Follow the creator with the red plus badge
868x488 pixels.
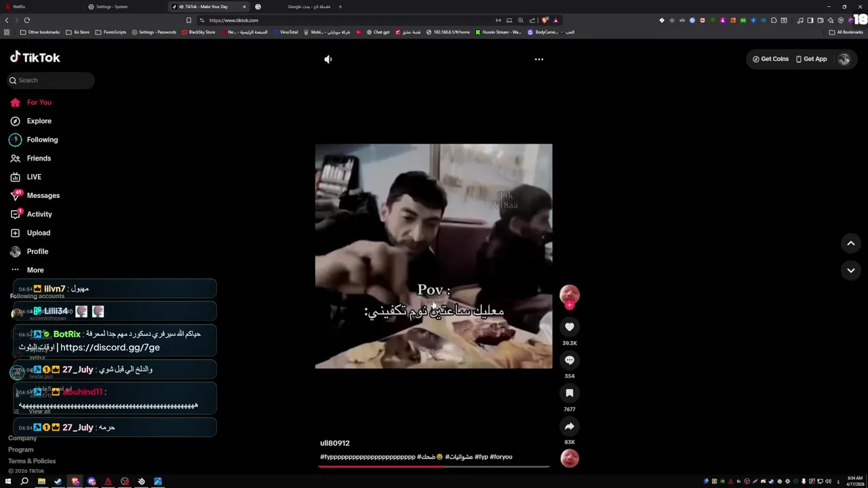click(570, 305)
